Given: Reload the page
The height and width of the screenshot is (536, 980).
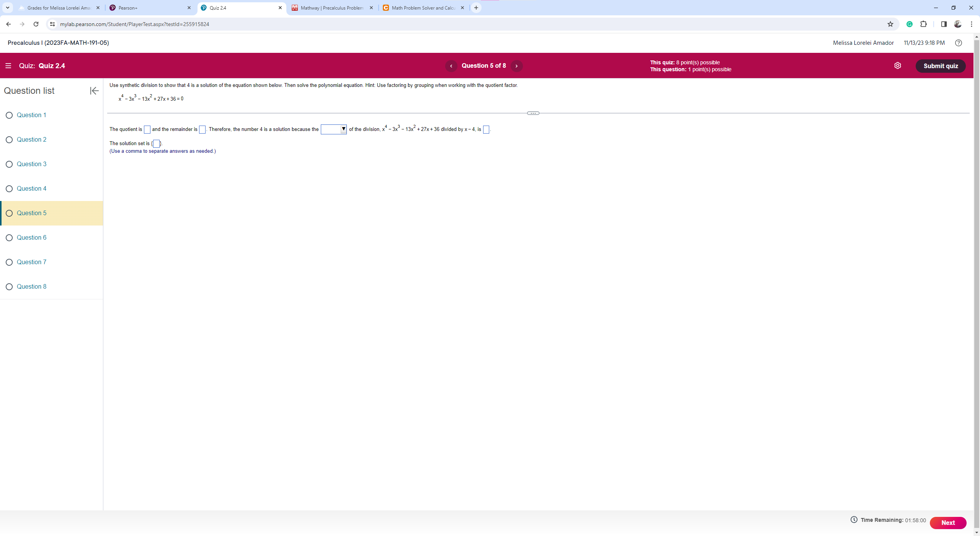Looking at the screenshot, I should 36,24.
